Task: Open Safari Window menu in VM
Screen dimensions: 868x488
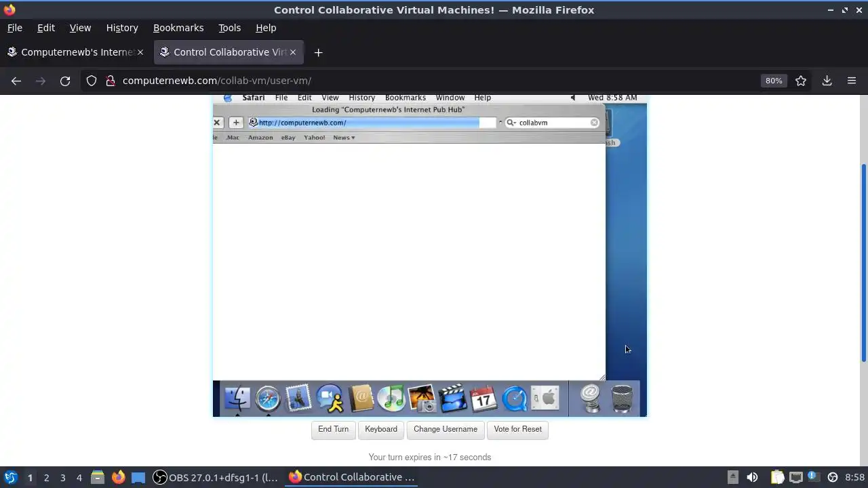Action: [x=450, y=98]
